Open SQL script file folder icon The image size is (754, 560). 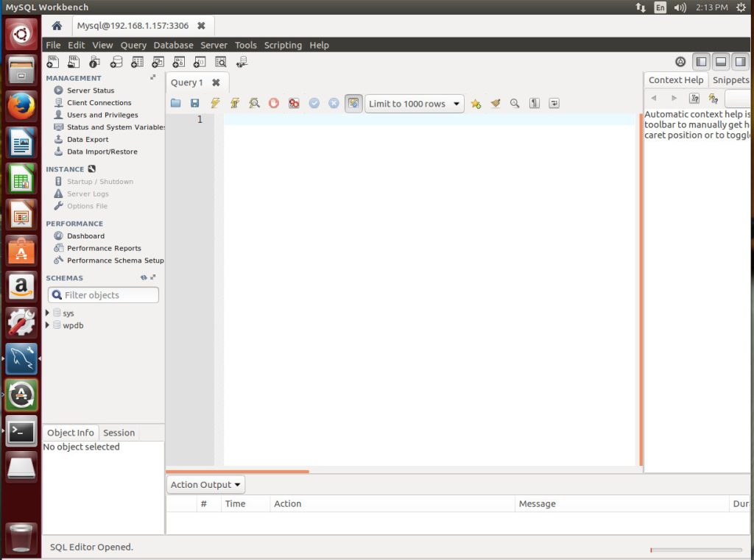click(x=175, y=104)
